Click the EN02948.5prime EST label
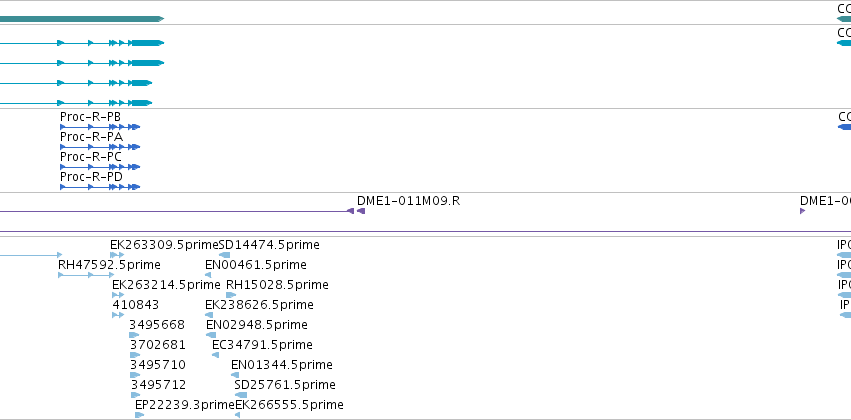This screenshot has width=851, height=420. point(257,325)
